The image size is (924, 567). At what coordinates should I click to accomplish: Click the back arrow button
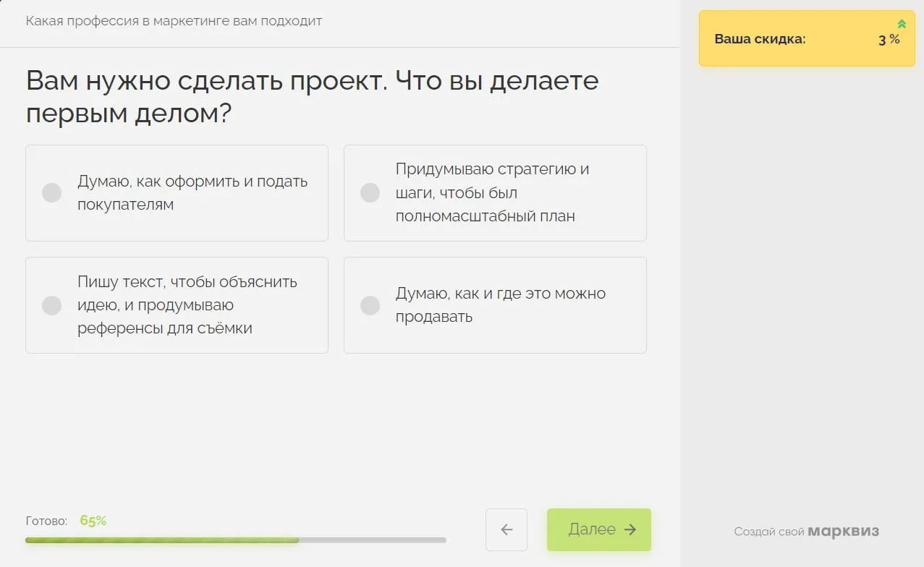[506, 529]
